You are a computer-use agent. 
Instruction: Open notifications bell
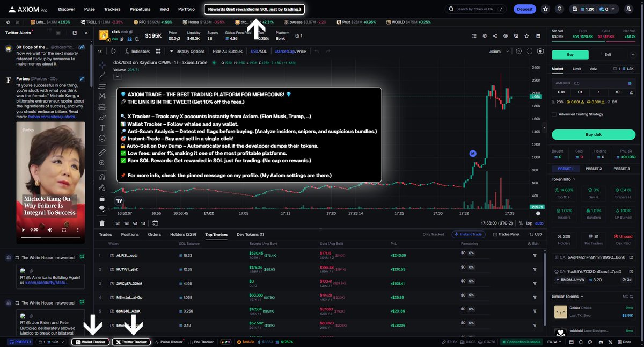pyautogui.click(x=560, y=9)
